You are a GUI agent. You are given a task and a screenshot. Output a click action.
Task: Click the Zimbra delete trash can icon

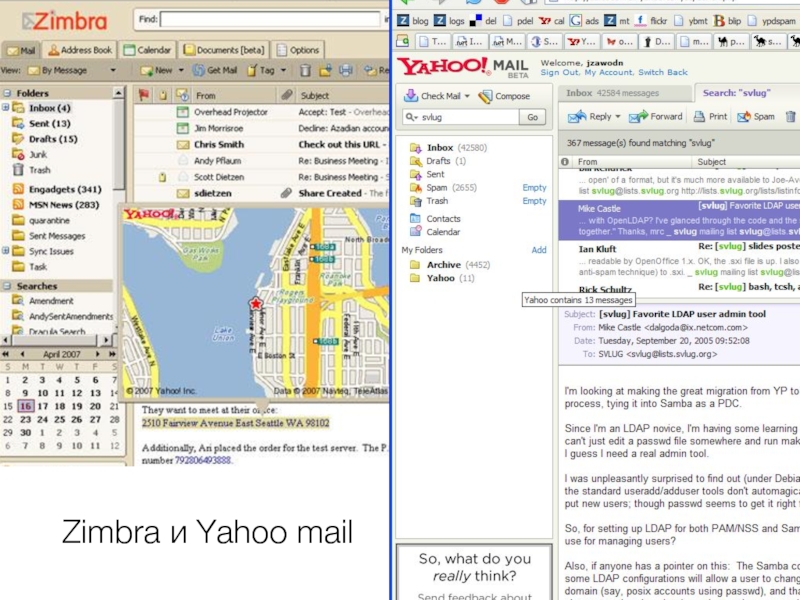point(305,71)
